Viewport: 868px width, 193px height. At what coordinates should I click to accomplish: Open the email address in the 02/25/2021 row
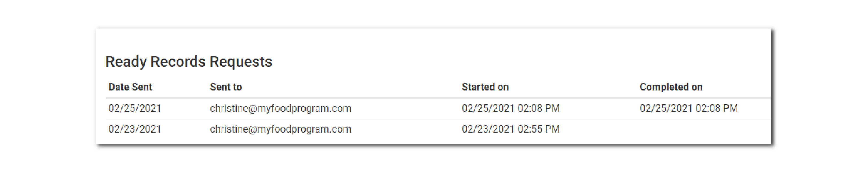(280, 109)
